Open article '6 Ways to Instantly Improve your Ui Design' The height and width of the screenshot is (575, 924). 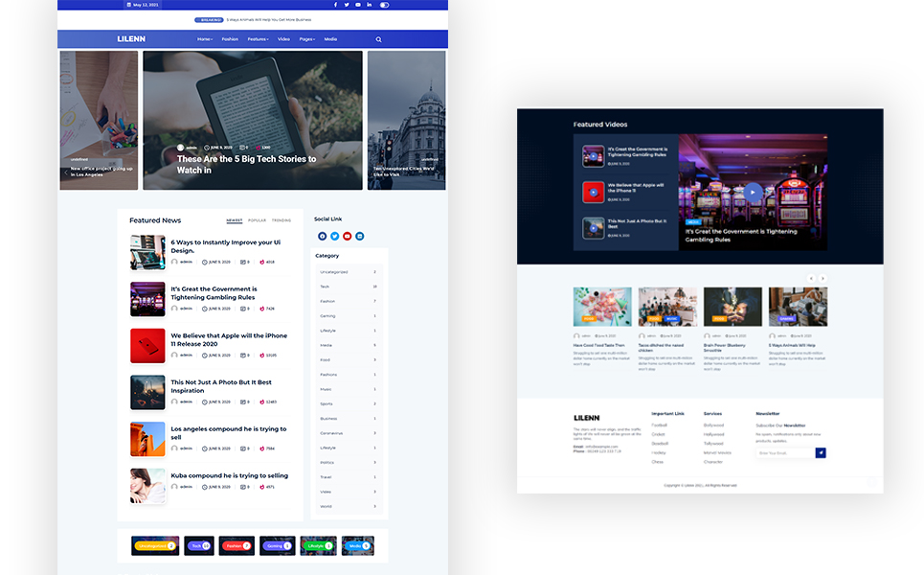pyautogui.click(x=227, y=246)
